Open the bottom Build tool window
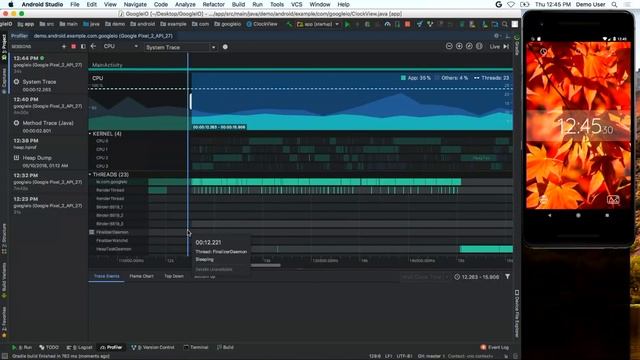 [225, 347]
